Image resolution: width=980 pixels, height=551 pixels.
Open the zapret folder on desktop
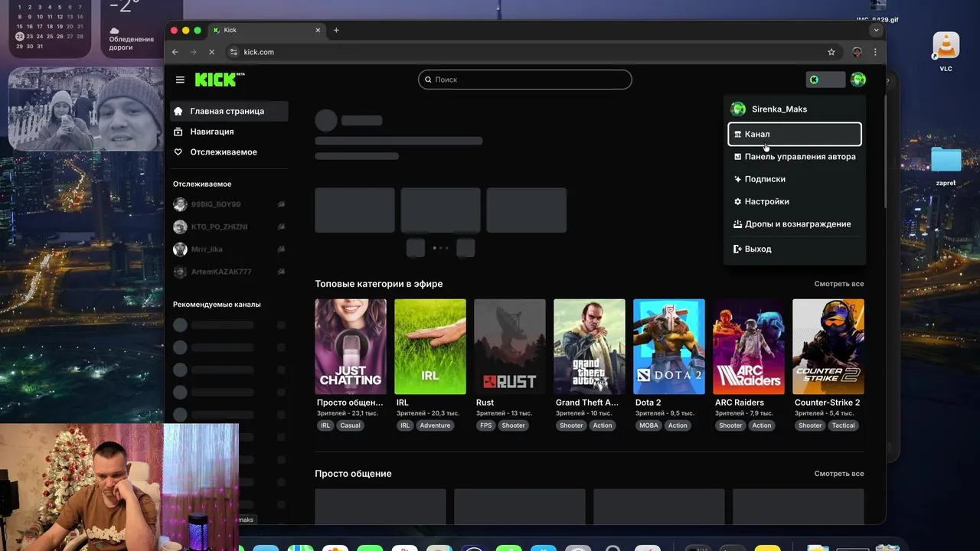point(946,166)
